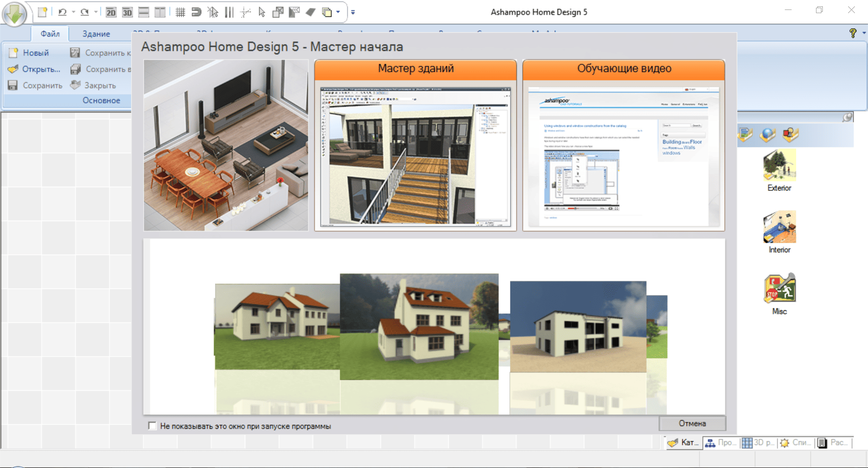Open dropdown arrow next to help icon
Image resolution: width=868 pixels, height=468 pixels.
pyautogui.click(x=864, y=33)
